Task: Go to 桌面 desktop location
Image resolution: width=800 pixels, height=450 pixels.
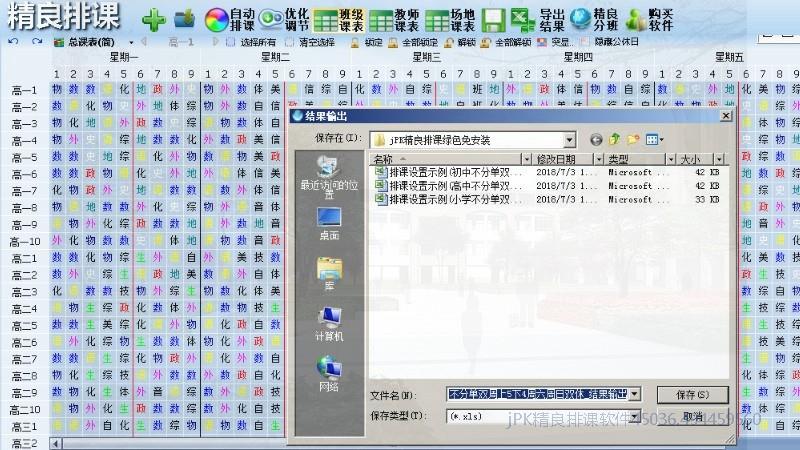Action: tap(329, 223)
